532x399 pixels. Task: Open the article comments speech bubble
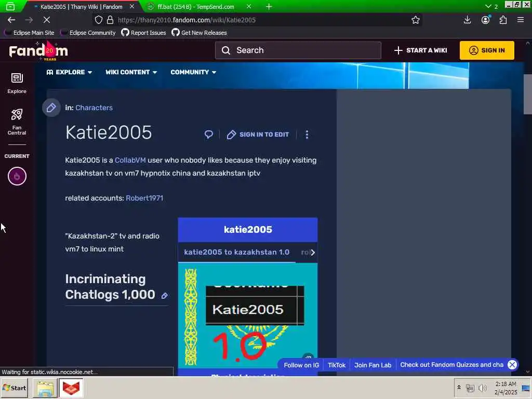coord(209,135)
